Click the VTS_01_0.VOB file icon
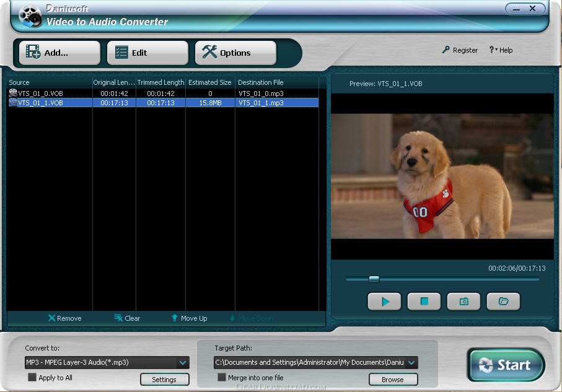 (13, 93)
